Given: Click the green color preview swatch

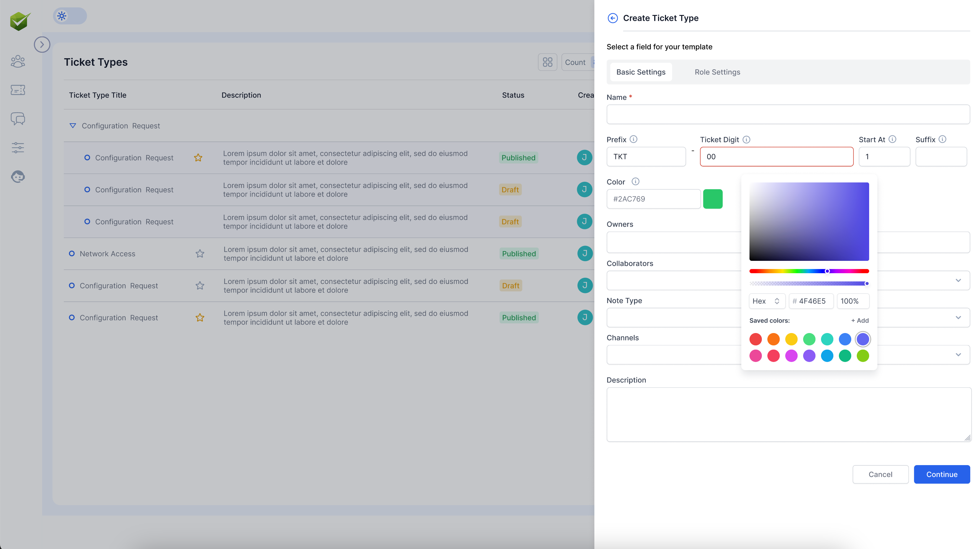Looking at the screenshot, I should click(x=712, y=199).
